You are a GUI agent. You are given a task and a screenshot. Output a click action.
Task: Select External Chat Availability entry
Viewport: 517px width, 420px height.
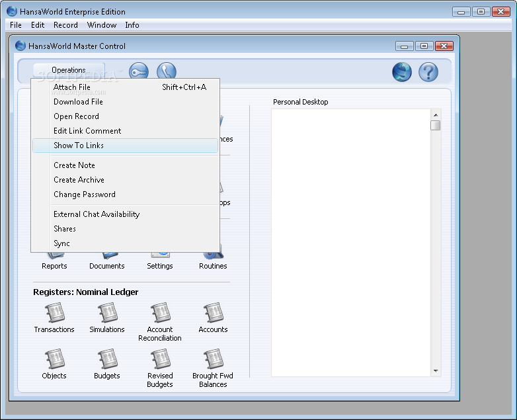coord(126,214)
